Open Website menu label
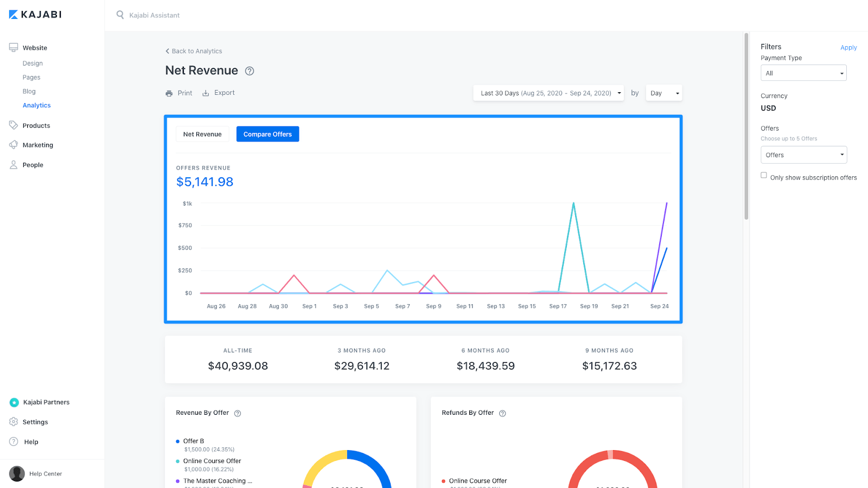Image resolution: width=868 pixels, height=488 pixels. [35, 48]
